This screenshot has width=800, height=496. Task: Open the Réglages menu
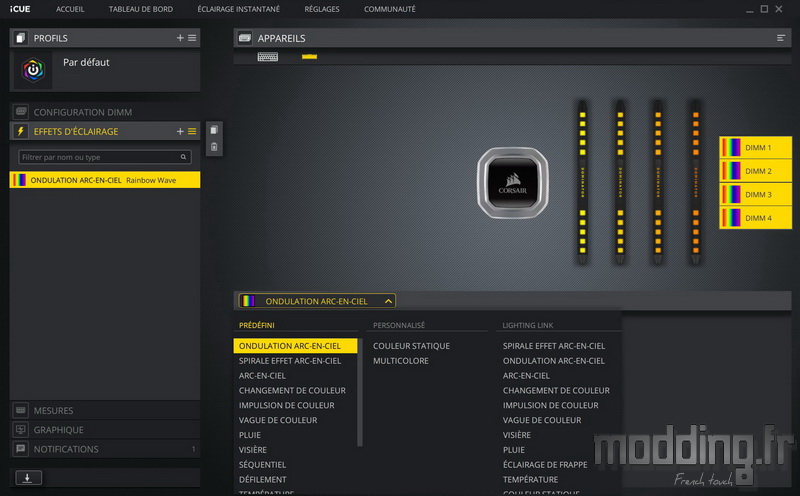[x=322, y=9]
